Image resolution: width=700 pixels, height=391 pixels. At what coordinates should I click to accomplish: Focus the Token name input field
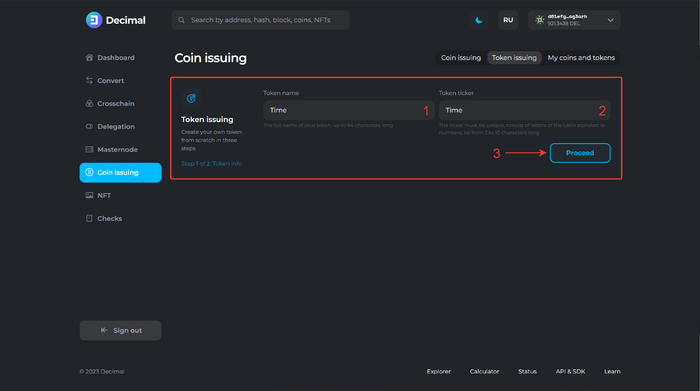tap(349, 110)
